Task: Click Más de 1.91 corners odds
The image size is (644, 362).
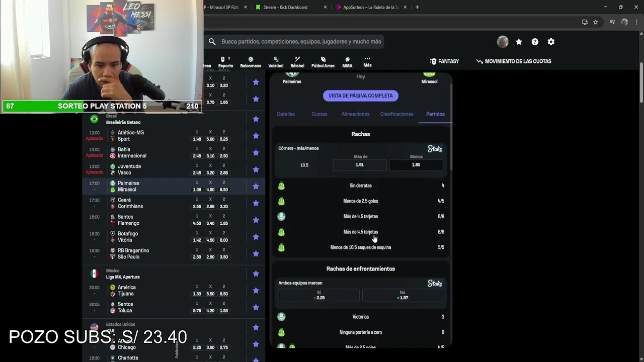Action: (360, 165)
